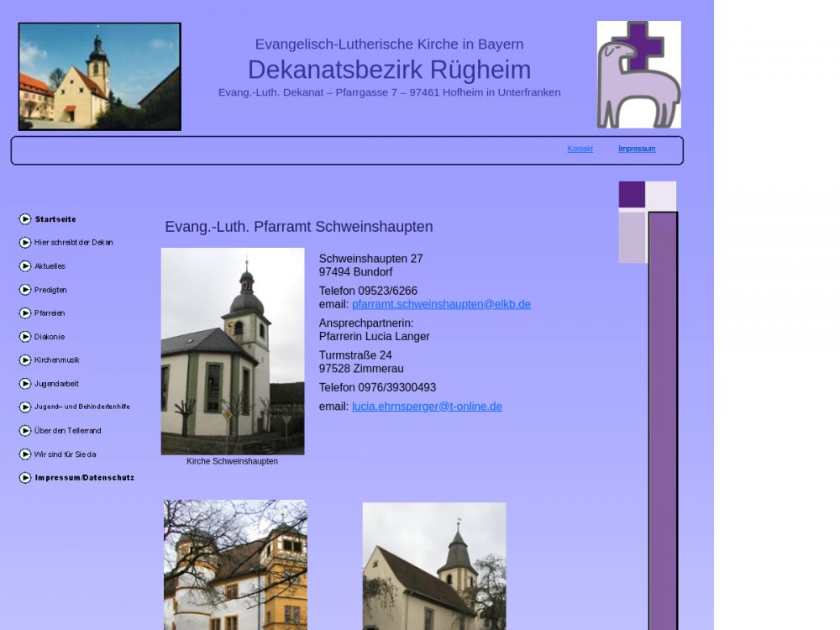Click the dark purple square
Image resolution: width=840 pixels, height=630 pixels.
point(632,194)
